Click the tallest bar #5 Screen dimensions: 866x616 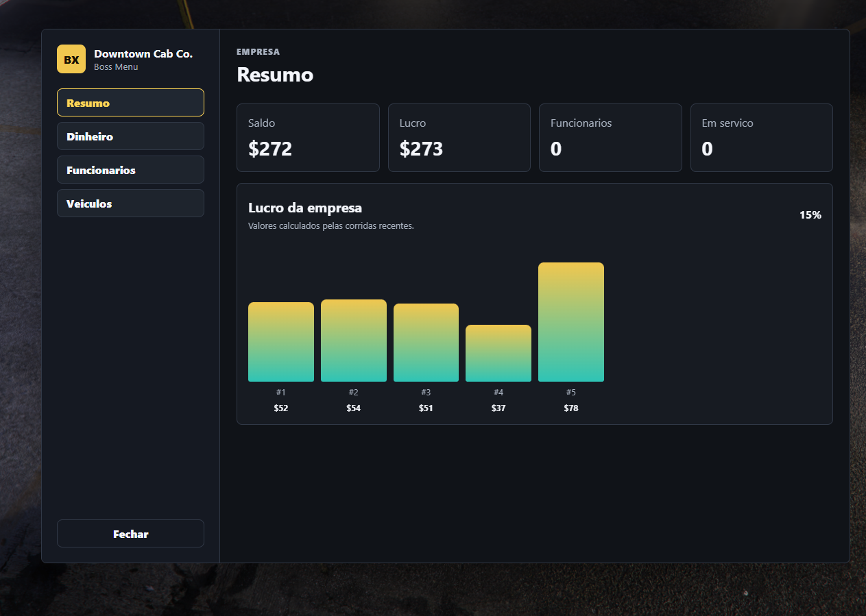(571, 322)
